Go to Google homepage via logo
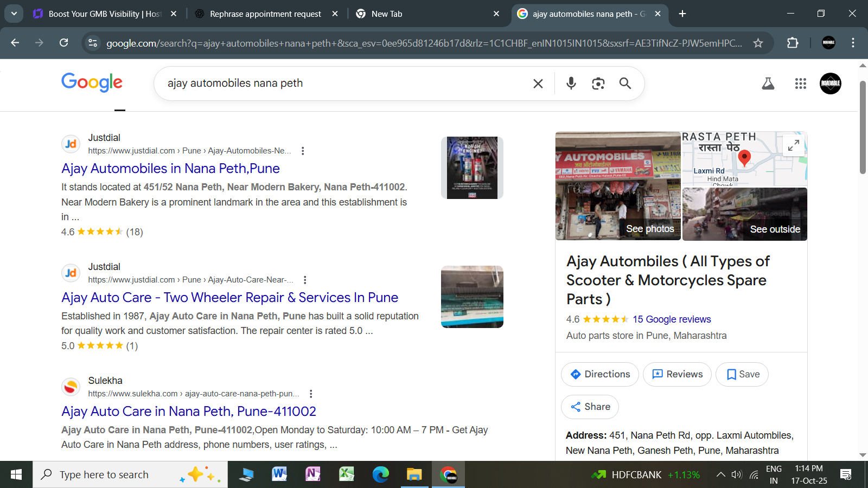Screen dimensions: 868x488 click(x=92, y=82)
